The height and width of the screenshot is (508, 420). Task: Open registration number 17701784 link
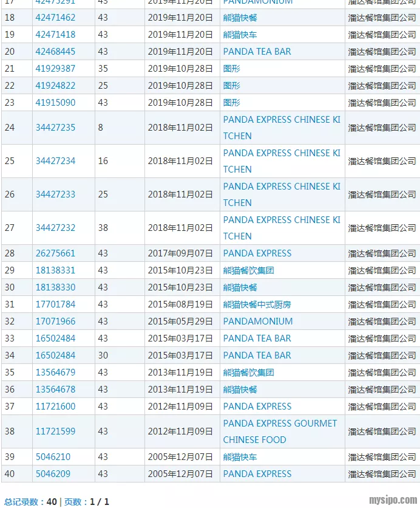[55, 304]
